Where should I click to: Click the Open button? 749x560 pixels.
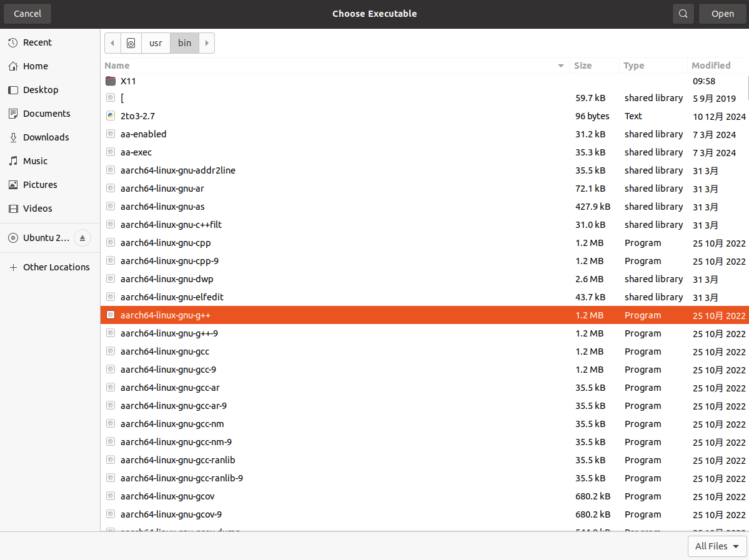[722, 14]
